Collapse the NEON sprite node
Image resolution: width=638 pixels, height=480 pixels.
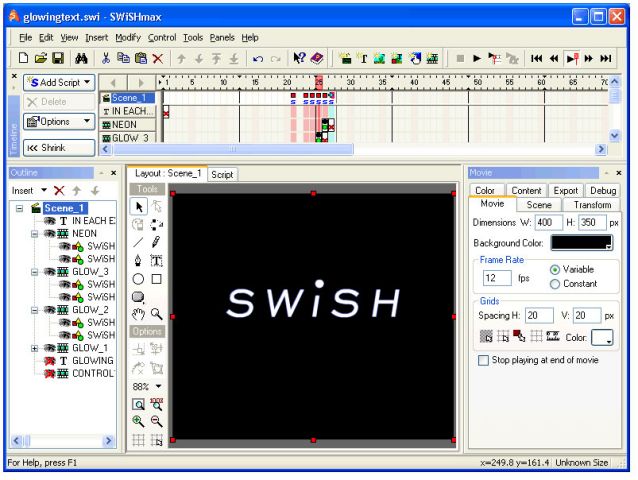[x=35, y=234]
